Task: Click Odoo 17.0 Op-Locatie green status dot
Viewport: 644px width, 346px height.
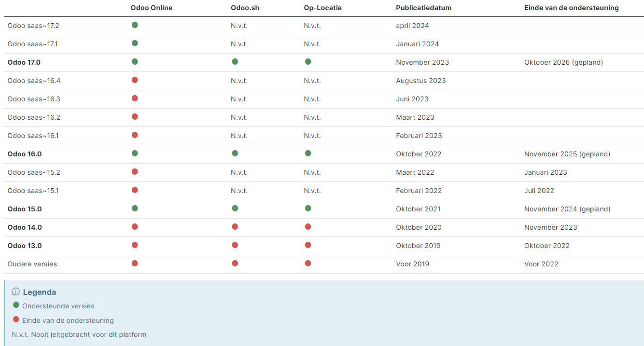Action: [x=308, y=61]
